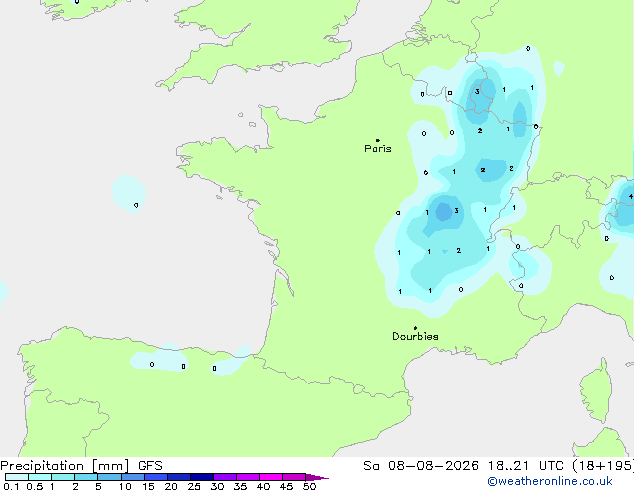
Task: Click the '(18+195)' forecast hour text
Action: tap(603, 466)
